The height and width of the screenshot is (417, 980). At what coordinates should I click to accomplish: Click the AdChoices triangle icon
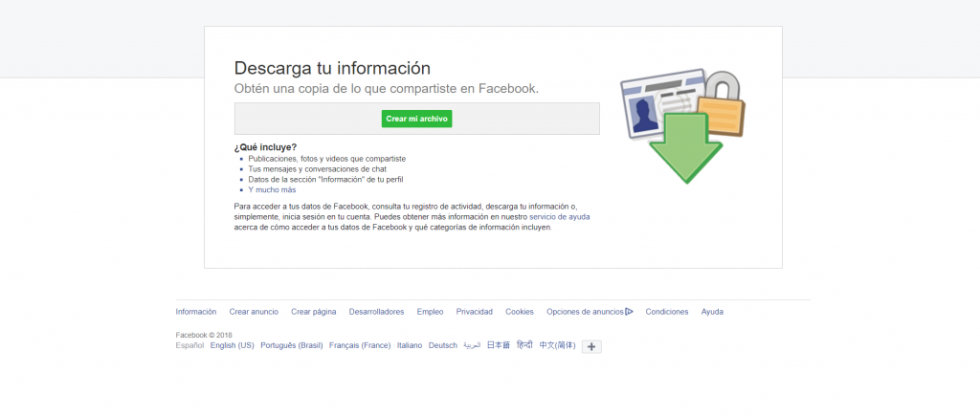630,312
